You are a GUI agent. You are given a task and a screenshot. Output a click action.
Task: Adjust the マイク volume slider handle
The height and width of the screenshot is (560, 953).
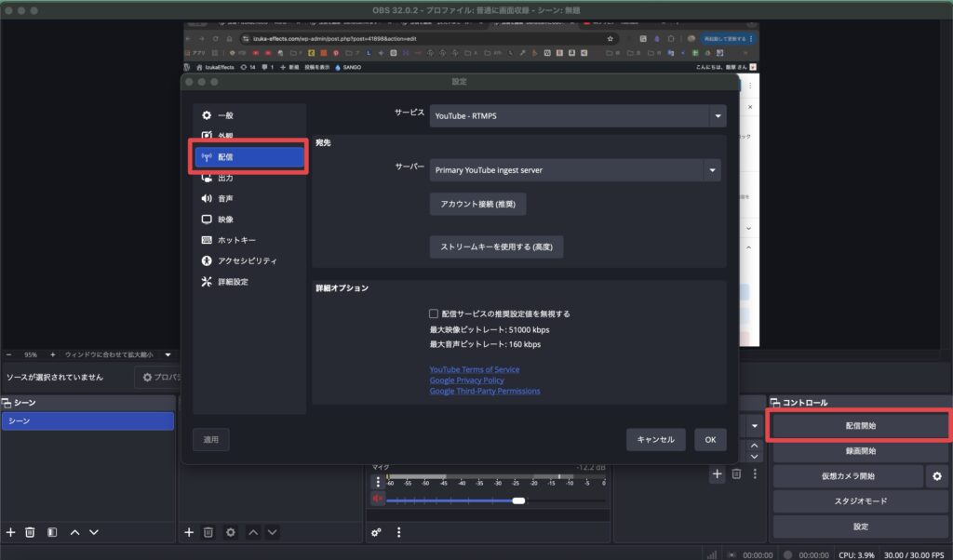[518, 500]
